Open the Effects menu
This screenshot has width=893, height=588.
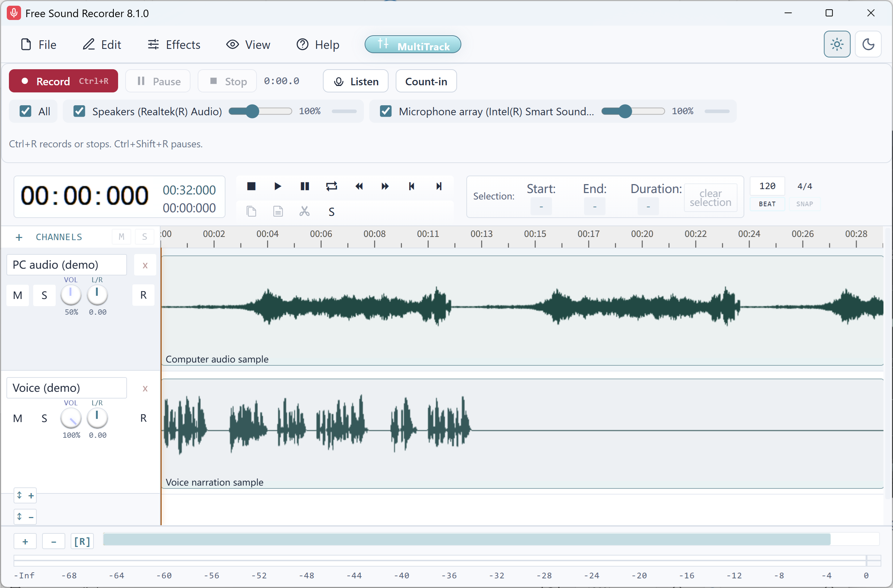(174, 45)
